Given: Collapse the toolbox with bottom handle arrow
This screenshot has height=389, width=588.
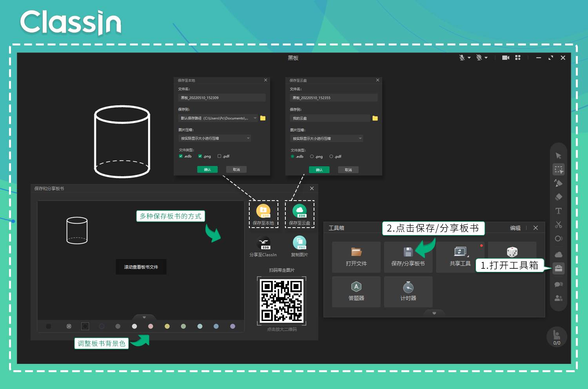Looking at the screenshot, I should click(434, 313).
